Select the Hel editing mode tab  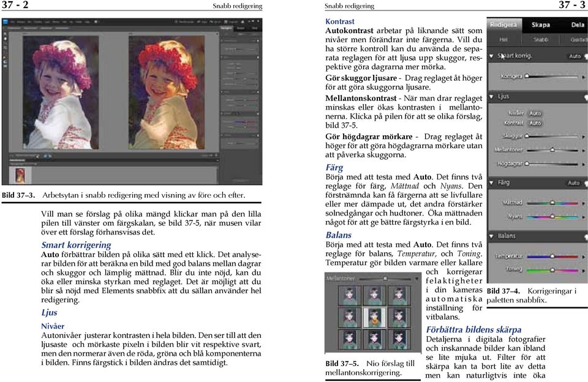[x=503, y=39]
